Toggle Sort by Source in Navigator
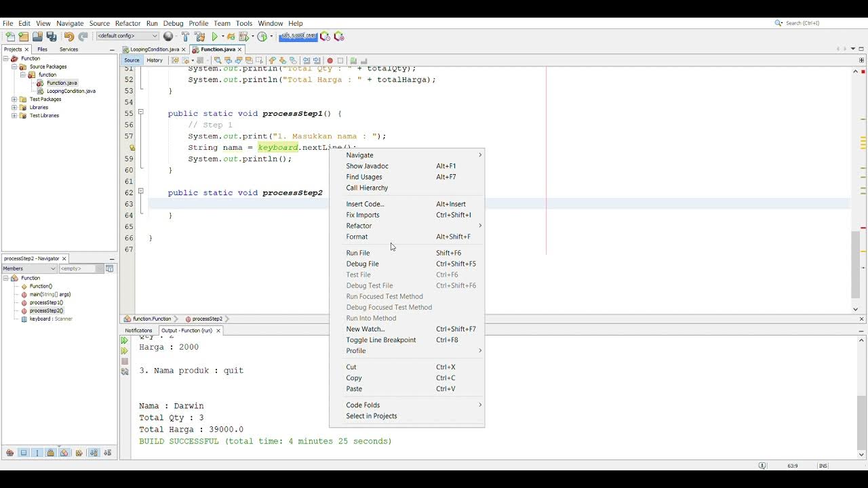 tap(108, 453)
